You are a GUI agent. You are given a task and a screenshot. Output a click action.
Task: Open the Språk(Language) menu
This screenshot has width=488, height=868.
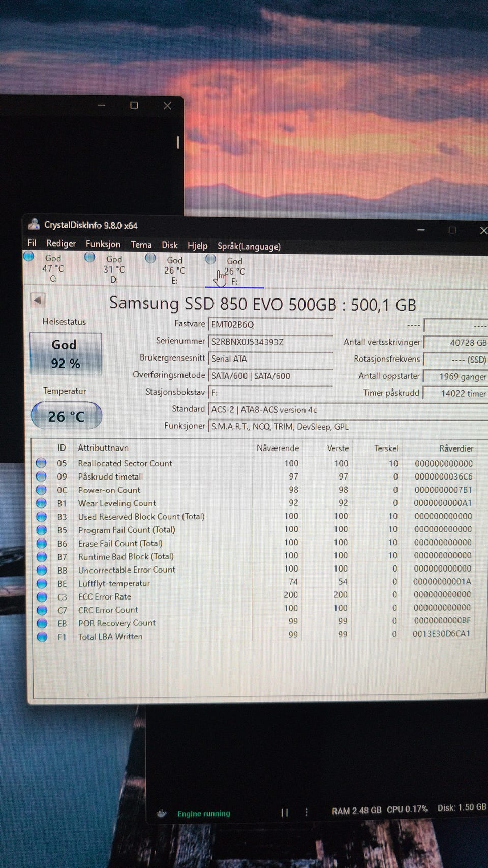click(249, 246)
